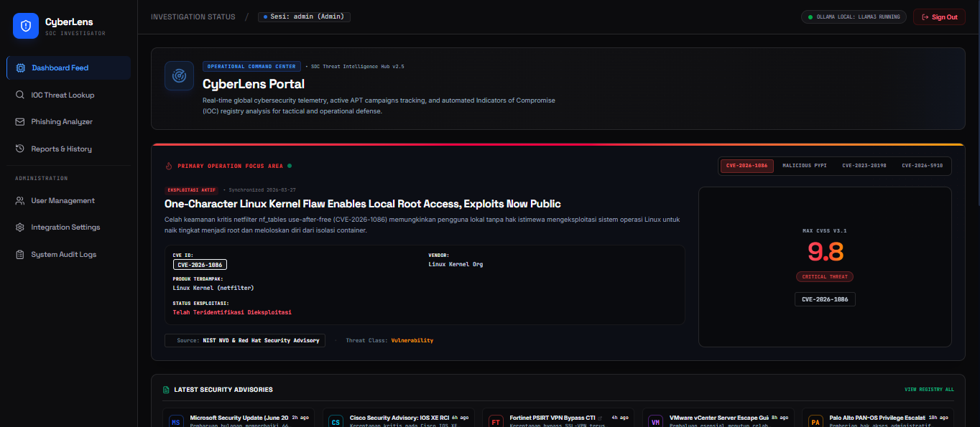Screen dimensions: 980x427
Task: Select the CVE-2026-1086 focus tab
Action: point(746,166)
